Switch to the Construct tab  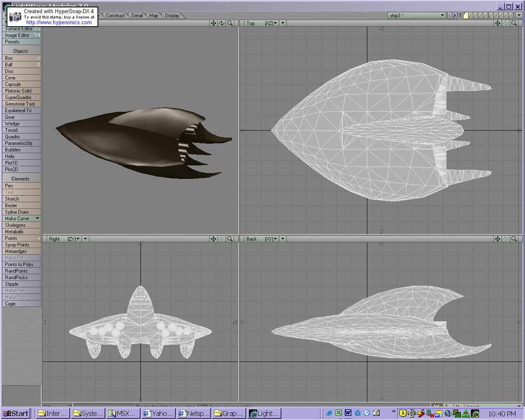115,15
